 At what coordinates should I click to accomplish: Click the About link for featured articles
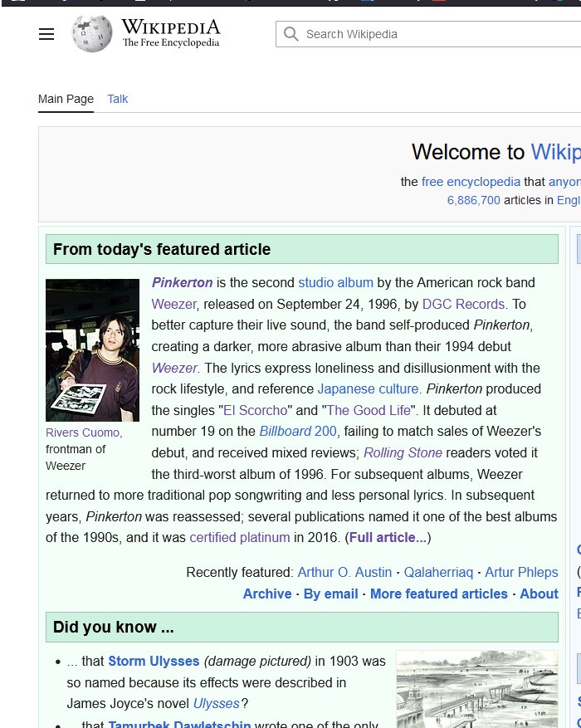click(x=539, y=594)
